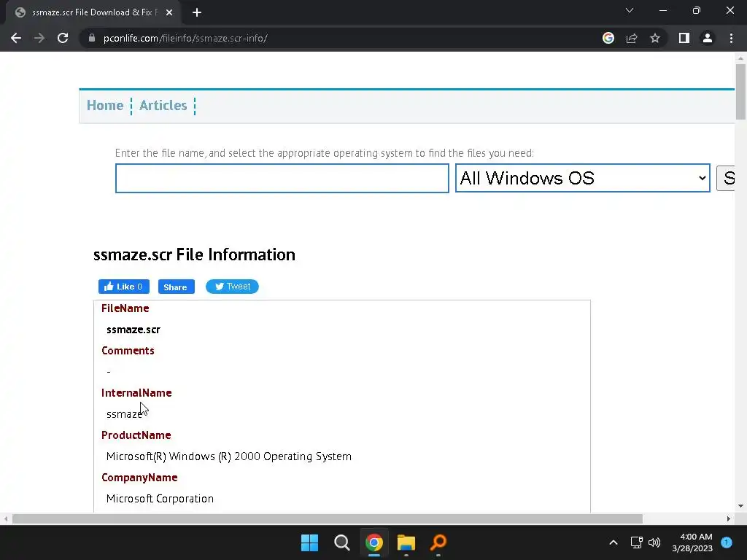Show hidden system tray icons
Screen dimensions: 747x560
coord(614,542)
